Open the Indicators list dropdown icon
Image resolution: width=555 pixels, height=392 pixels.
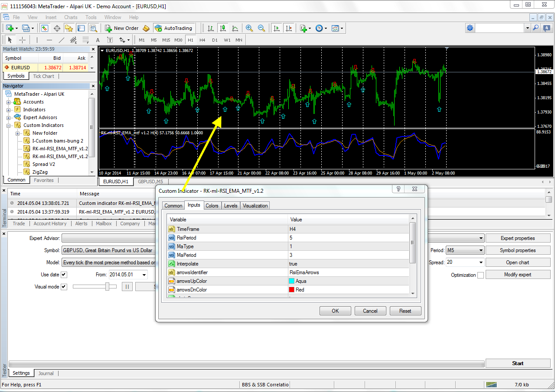(305, 28)
